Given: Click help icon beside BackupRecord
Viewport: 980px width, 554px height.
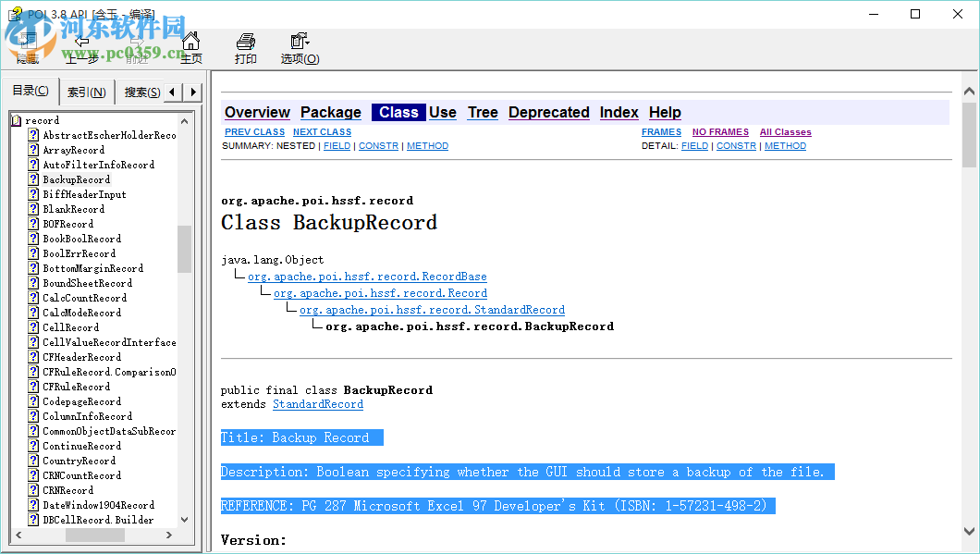Looking at the screenshot, I should [x=34, y=179].
